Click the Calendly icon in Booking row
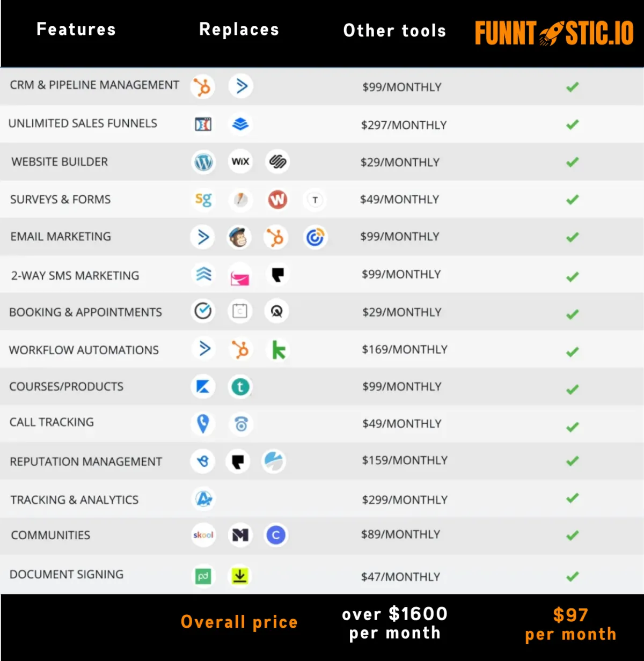644x661 pixels. tap(203, 311)
